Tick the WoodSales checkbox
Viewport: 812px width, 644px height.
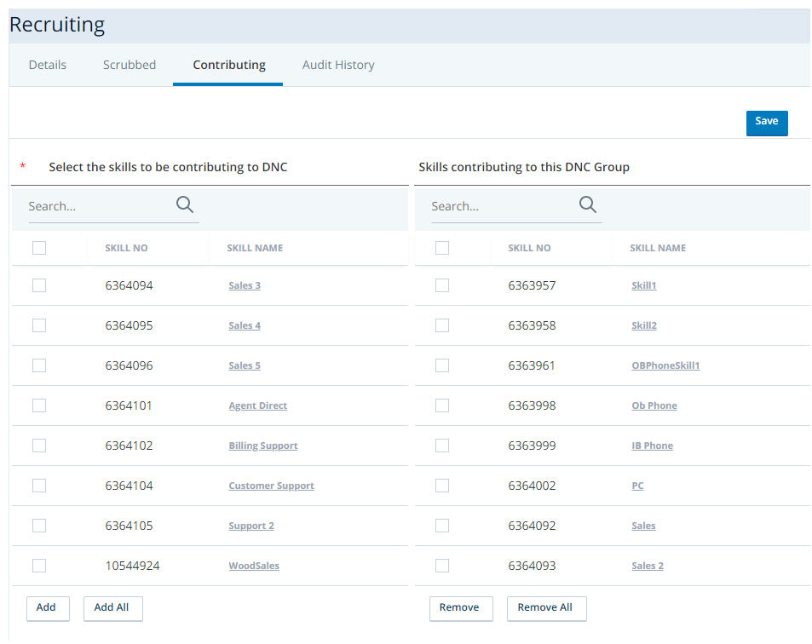[x=39, y=566]
